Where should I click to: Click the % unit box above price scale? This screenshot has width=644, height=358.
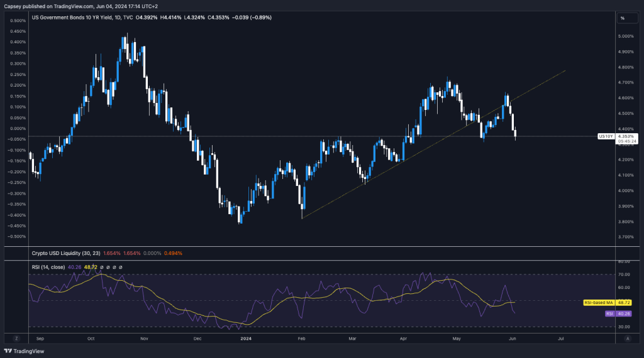click(x=623, y=18)
